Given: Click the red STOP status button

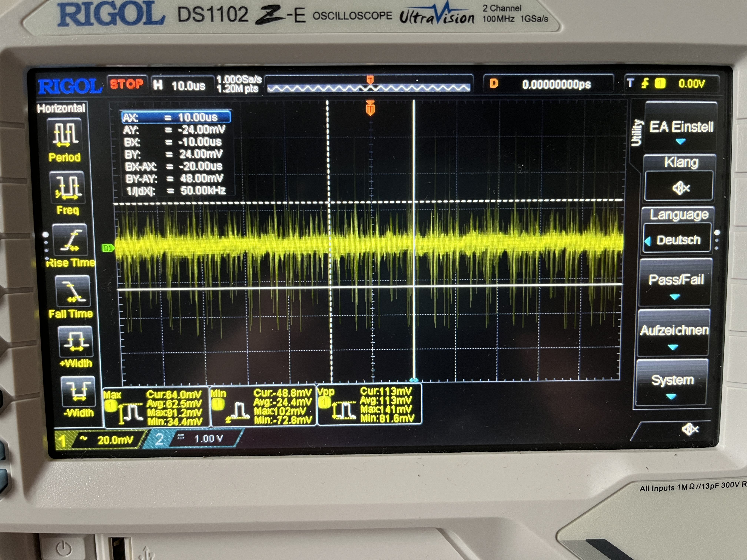Looking at the screenshot, I should point(127,84).
